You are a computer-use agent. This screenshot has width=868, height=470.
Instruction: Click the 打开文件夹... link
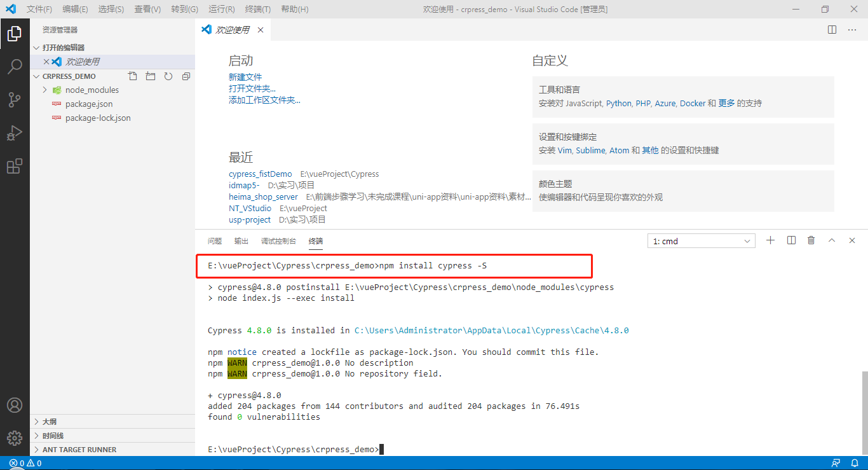(252, 88)
